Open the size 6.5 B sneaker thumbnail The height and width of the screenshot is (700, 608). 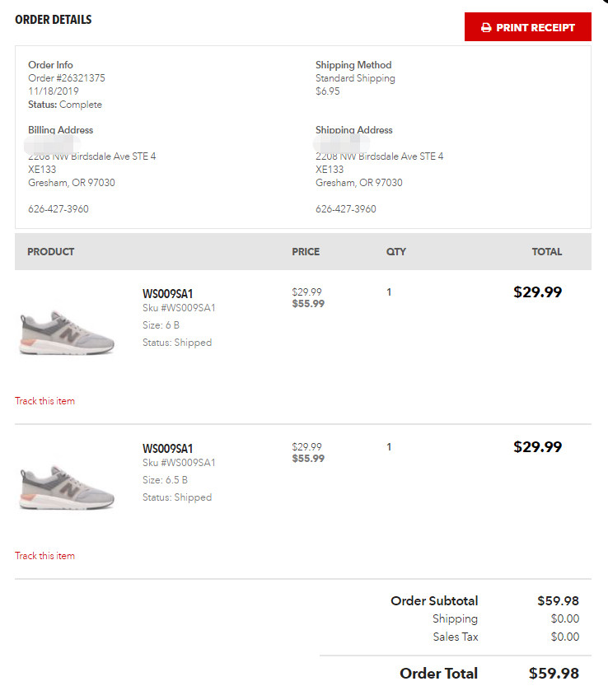click(x=67, y=486)
